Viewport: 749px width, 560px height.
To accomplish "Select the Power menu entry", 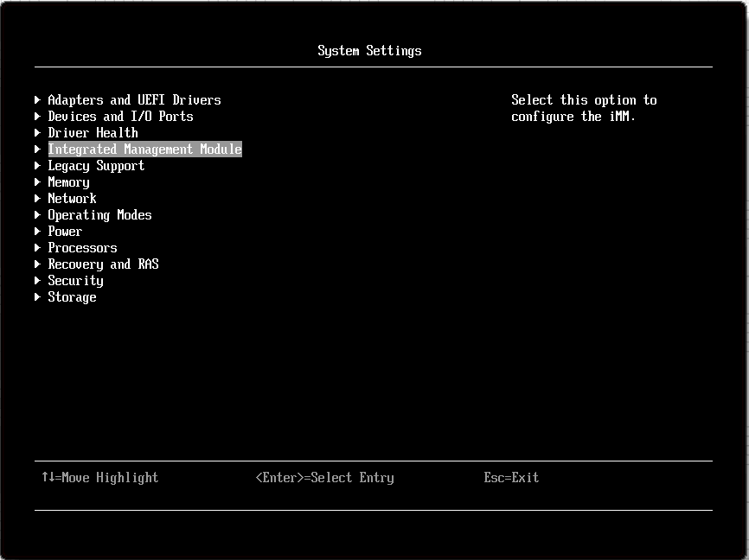I will (65, 231).
